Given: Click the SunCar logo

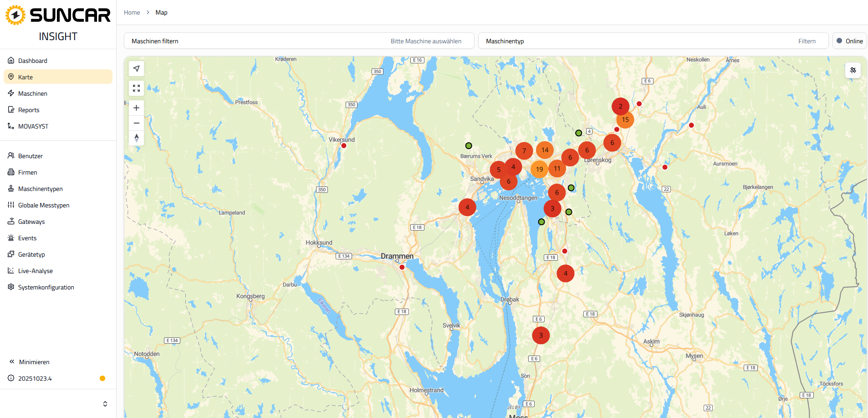Looking at the screenshot, I should tap(58, 15).
